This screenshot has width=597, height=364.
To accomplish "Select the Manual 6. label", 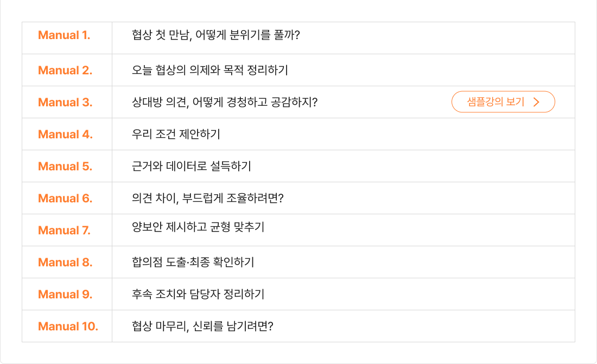I will click(65, 199).
